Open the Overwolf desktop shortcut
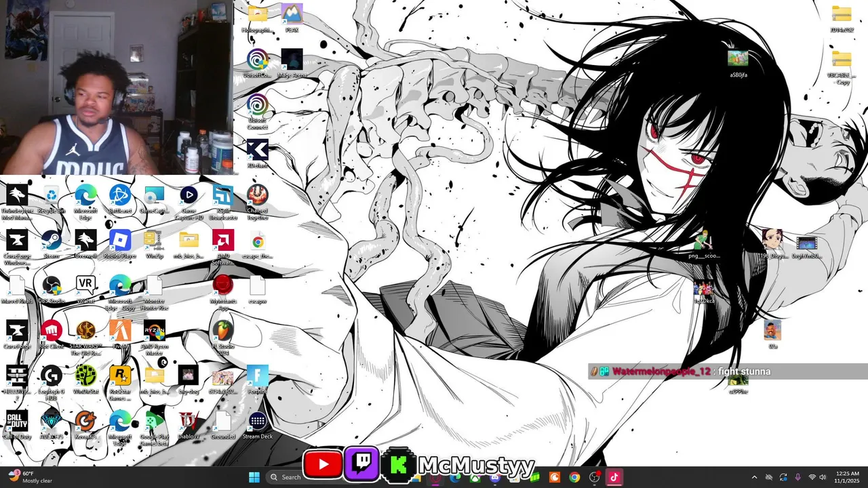The height and width of the screenshot is (488, 868). 85,245
